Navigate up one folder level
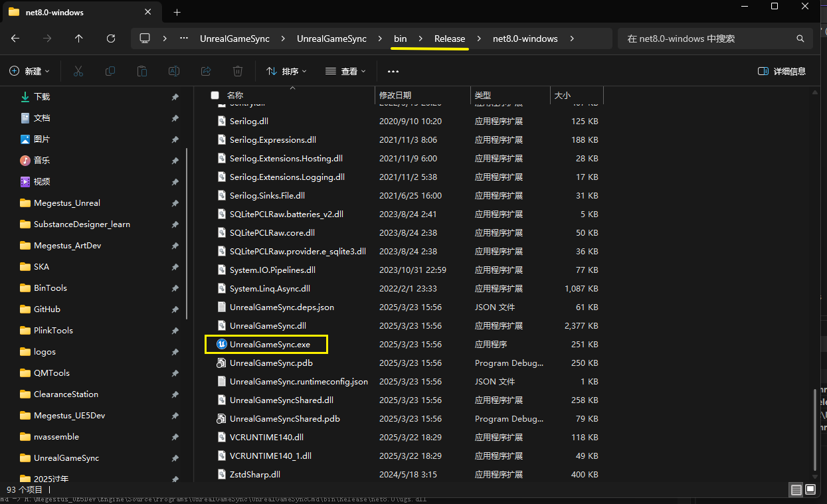 pyautogui.click(x=79, y=39)
